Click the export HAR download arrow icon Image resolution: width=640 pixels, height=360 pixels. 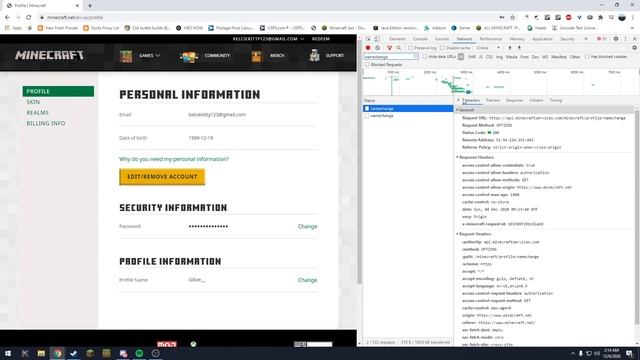(x=519, y=48)
